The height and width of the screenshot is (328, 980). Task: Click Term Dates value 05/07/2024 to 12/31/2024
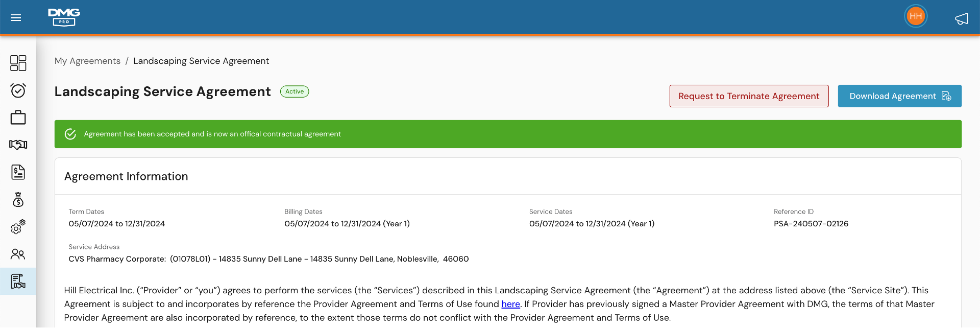[x=117, y=224]
